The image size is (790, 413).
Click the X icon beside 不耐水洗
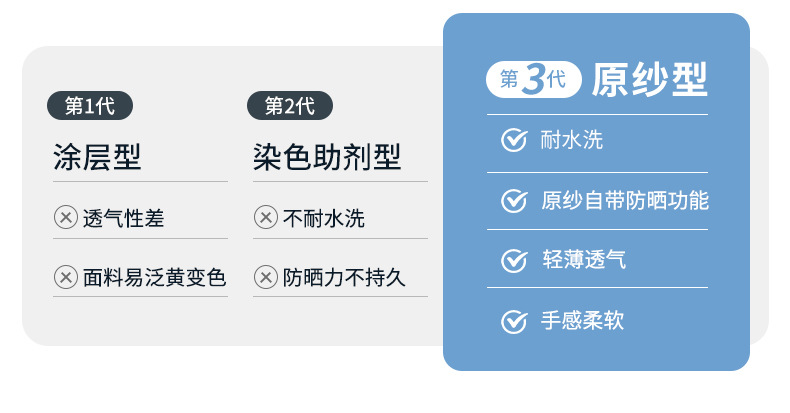[x=266, y=218]
